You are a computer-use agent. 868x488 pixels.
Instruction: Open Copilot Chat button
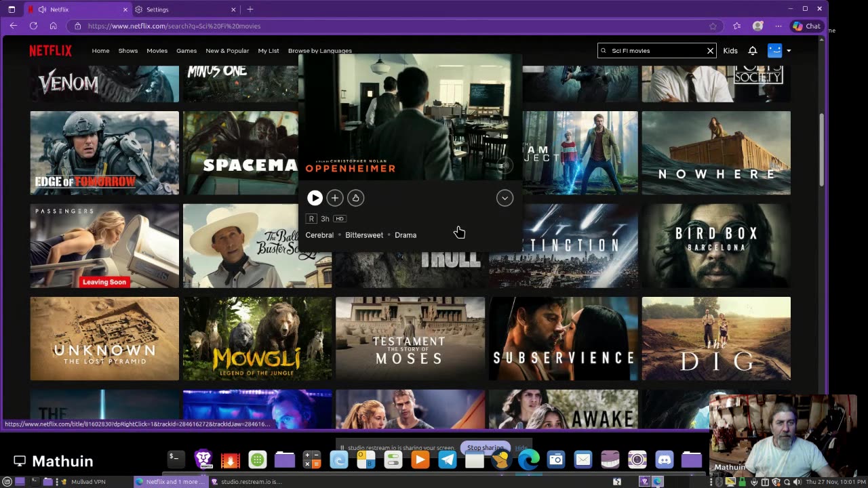click(x=806, y=26)
